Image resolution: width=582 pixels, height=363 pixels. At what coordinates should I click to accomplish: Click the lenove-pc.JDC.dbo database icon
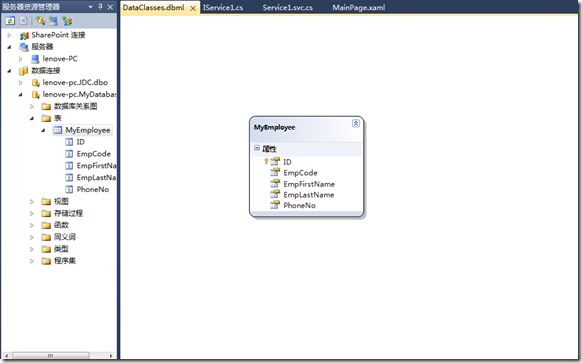[x=36, y=82]
